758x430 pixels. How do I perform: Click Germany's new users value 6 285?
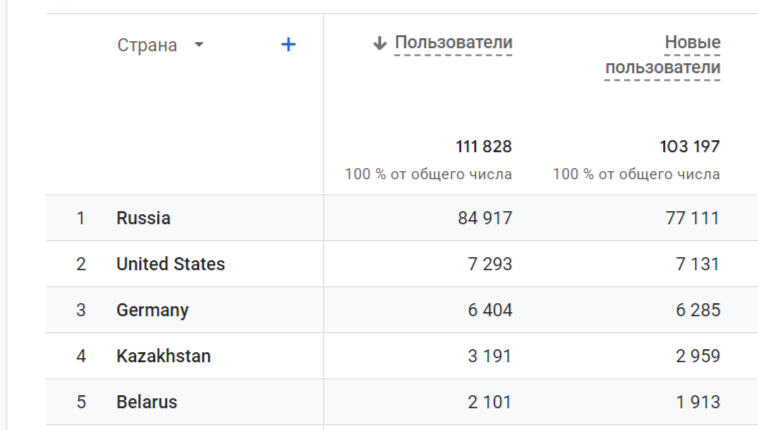(x=698, y=310)
